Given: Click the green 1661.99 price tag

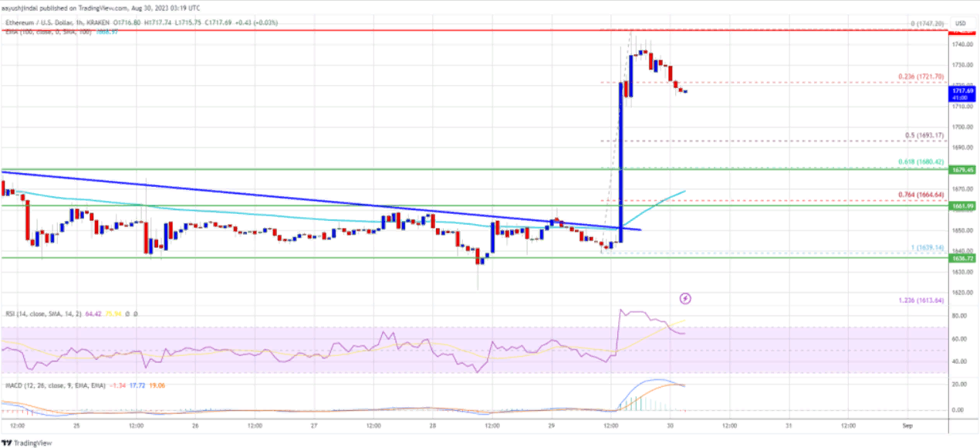Looking at the screenshot, I should (961, 205).
